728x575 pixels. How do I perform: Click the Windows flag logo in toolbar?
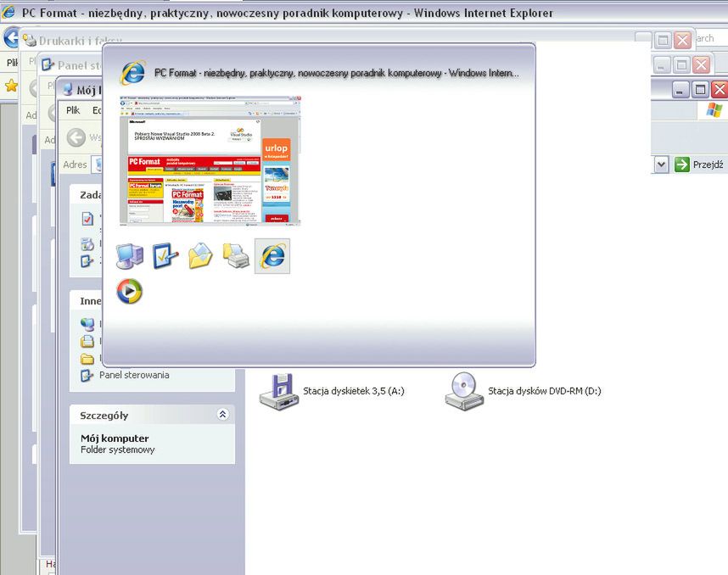714,110
